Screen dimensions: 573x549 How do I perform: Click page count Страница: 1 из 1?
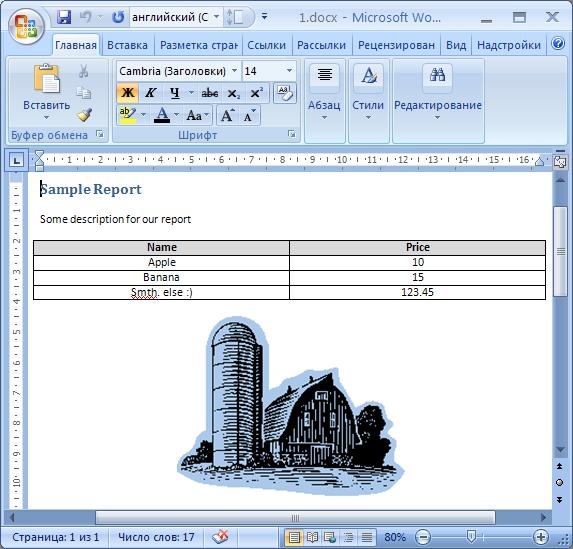[x=56, y=537]
